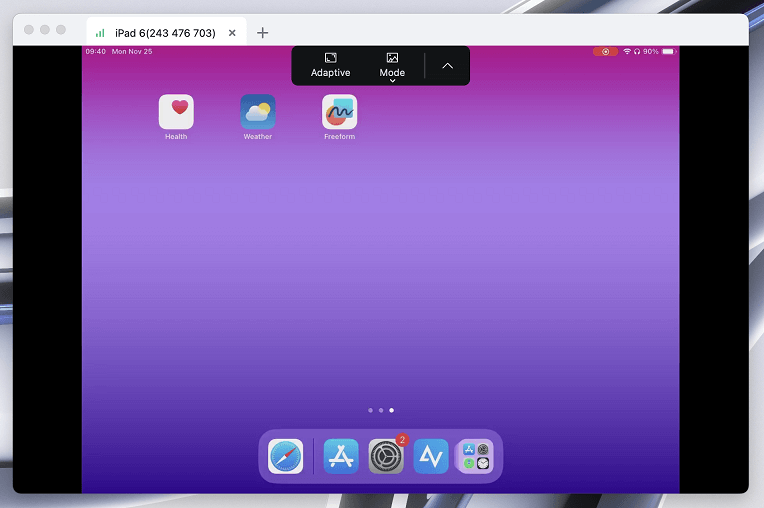Open Safari from the dock
The height and width of the screenshot is (508, 764).
click(x=286, y=456)
